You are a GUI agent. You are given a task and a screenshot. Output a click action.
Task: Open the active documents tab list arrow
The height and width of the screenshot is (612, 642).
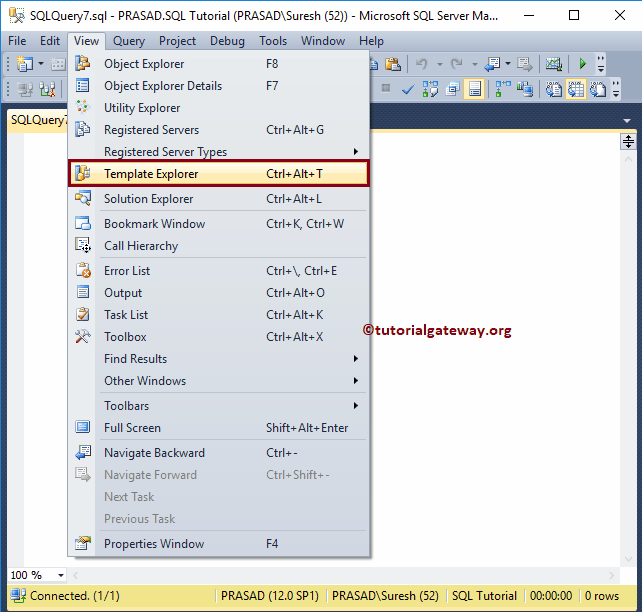coord(627,121)
